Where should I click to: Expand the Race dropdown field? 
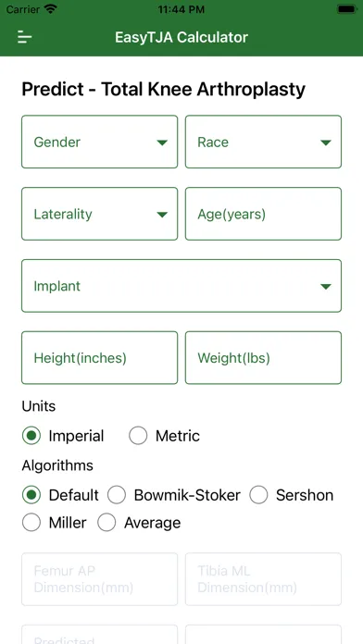(263, 142)
